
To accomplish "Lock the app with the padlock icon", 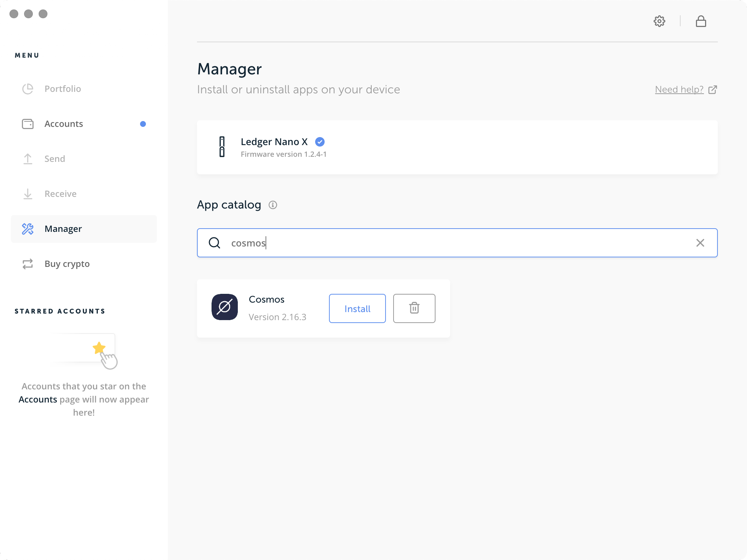I will (x=701, y=21).
